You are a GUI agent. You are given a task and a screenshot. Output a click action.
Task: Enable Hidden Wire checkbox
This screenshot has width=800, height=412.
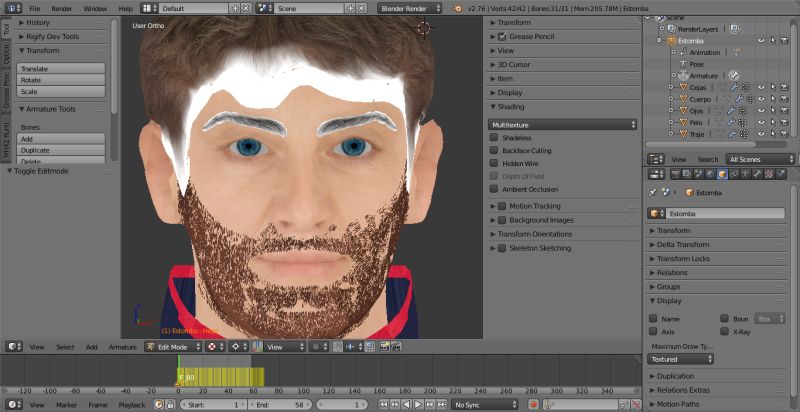pos(494,163)
